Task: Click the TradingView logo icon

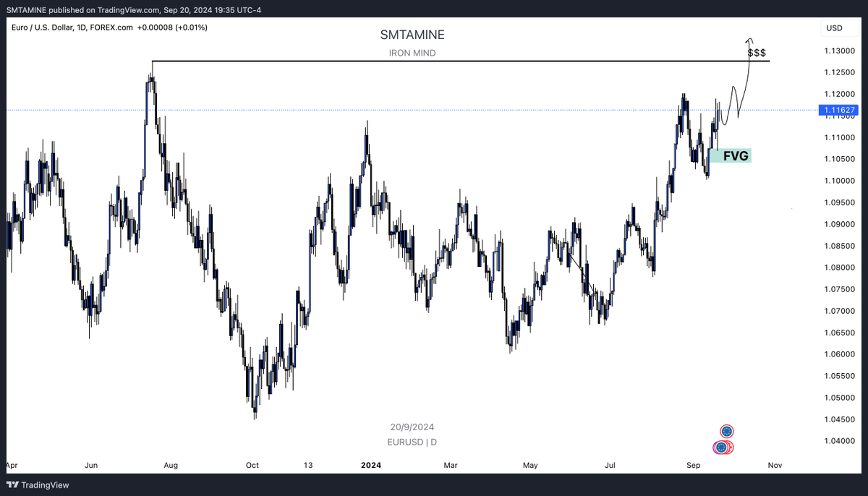Action: 12,485
